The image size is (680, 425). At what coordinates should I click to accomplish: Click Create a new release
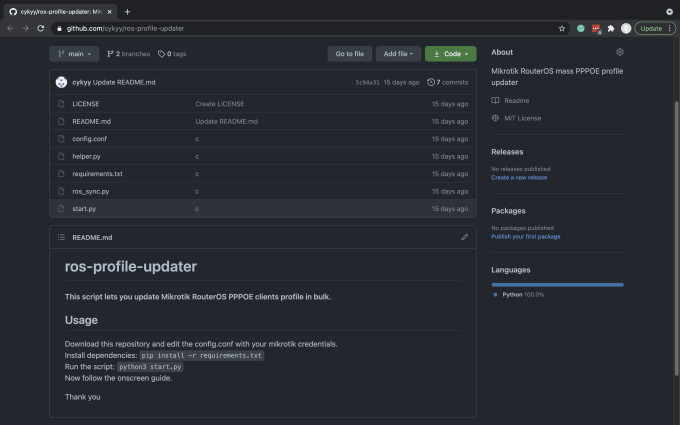(519, 177)
